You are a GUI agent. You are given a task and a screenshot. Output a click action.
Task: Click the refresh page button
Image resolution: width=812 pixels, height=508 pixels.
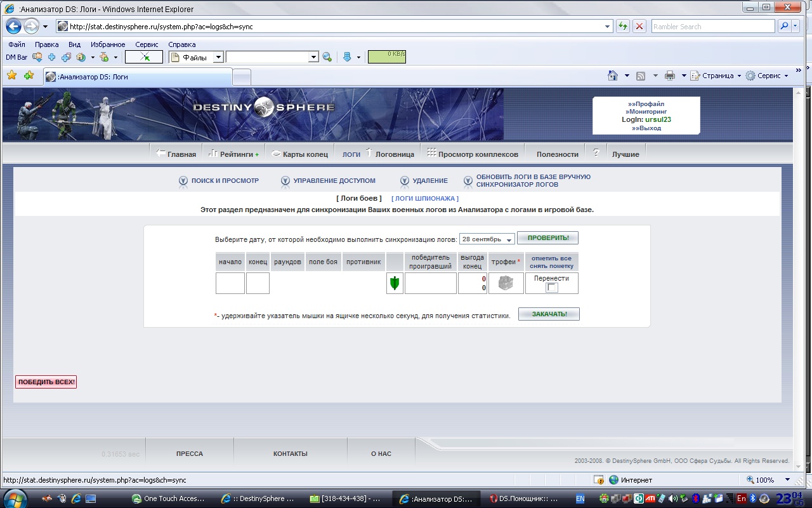pos(623,27)
